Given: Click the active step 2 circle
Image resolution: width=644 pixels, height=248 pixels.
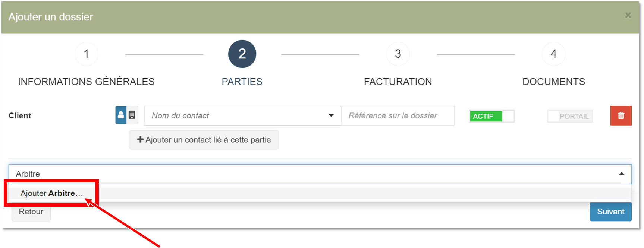Looking at the screenshot, I should coord(242,54).
